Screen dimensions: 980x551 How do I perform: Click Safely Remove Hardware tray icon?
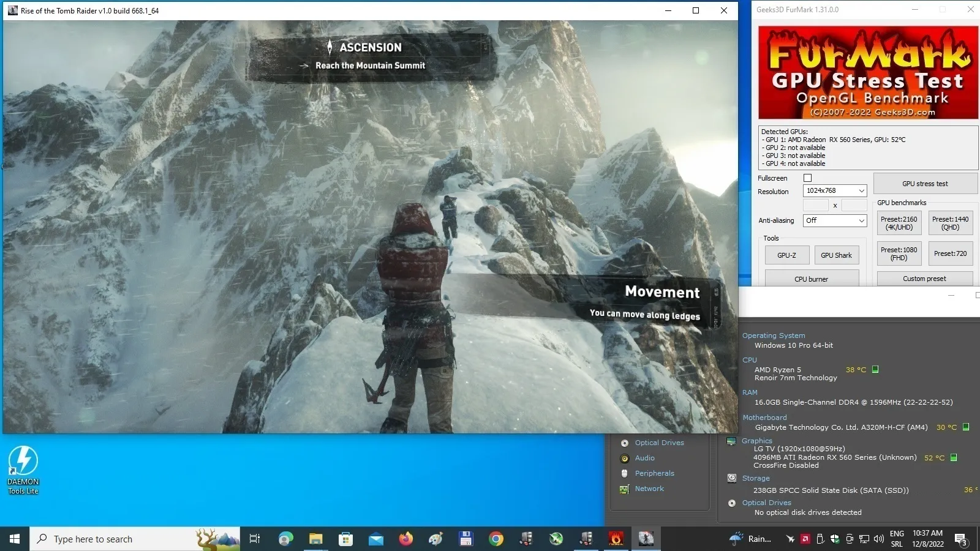820,539
